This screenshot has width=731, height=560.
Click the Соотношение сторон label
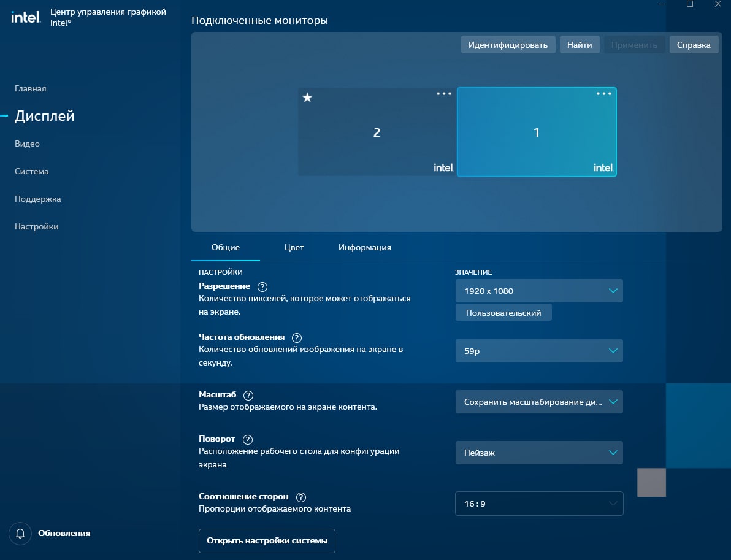pyautogui.click(x=243, y=497)
